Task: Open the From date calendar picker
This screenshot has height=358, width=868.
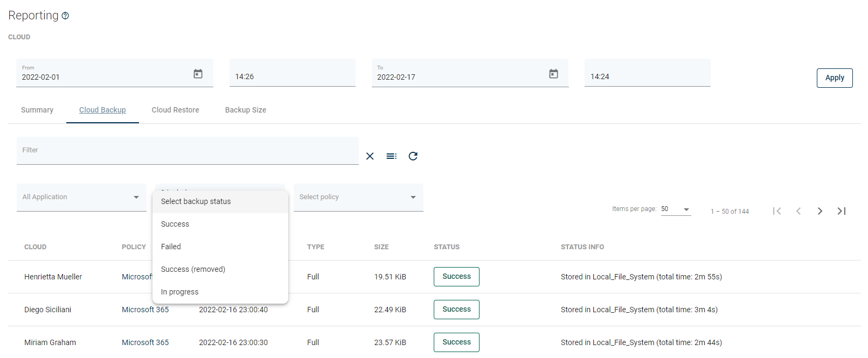Action: [198, 74]
